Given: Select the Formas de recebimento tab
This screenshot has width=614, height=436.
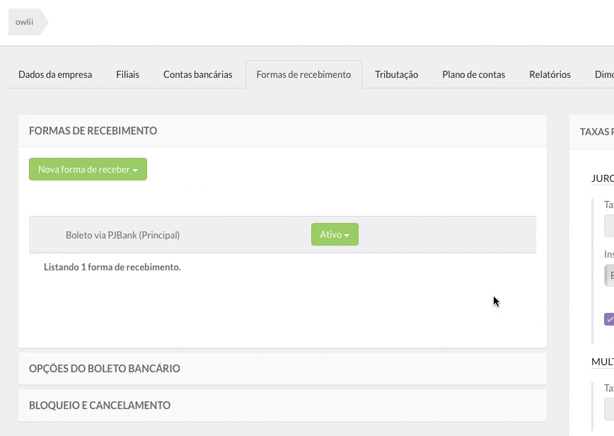Looking at the screenshot, I should pyautogui.click(x=303, y=74).
